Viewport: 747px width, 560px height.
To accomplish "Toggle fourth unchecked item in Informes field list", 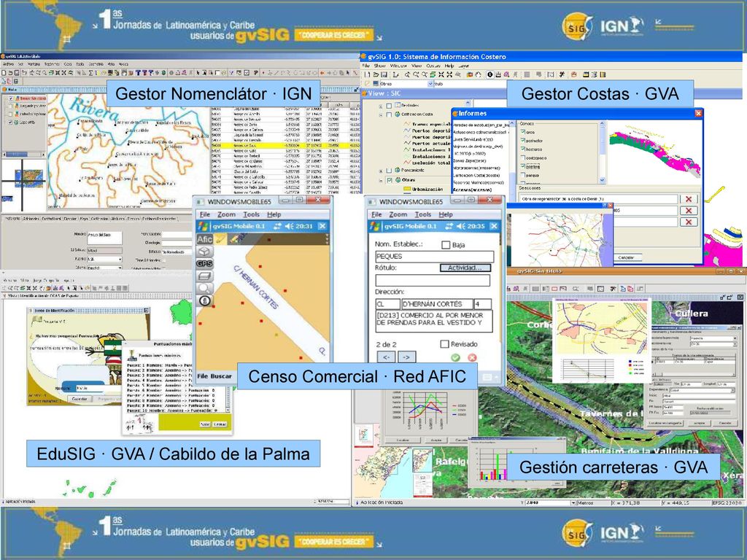I will [522, 157].
